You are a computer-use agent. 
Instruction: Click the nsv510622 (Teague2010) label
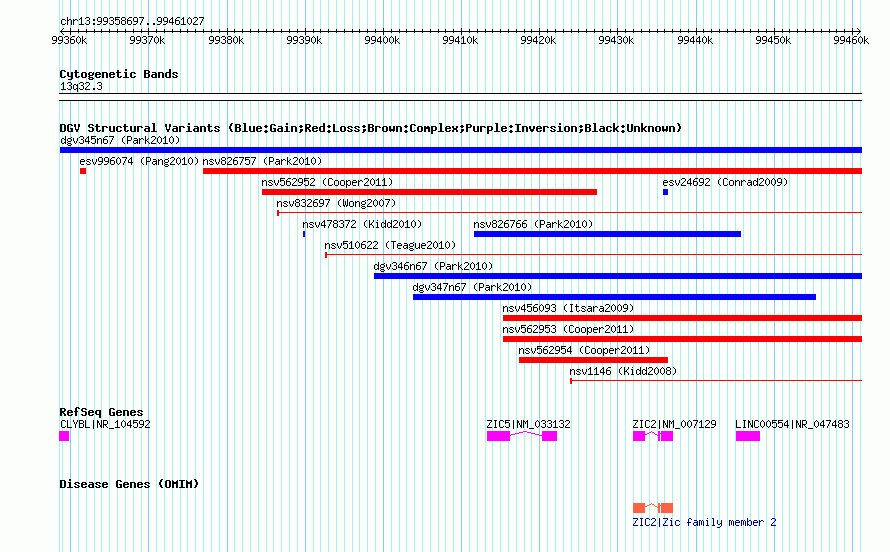(x=390, y=245)
